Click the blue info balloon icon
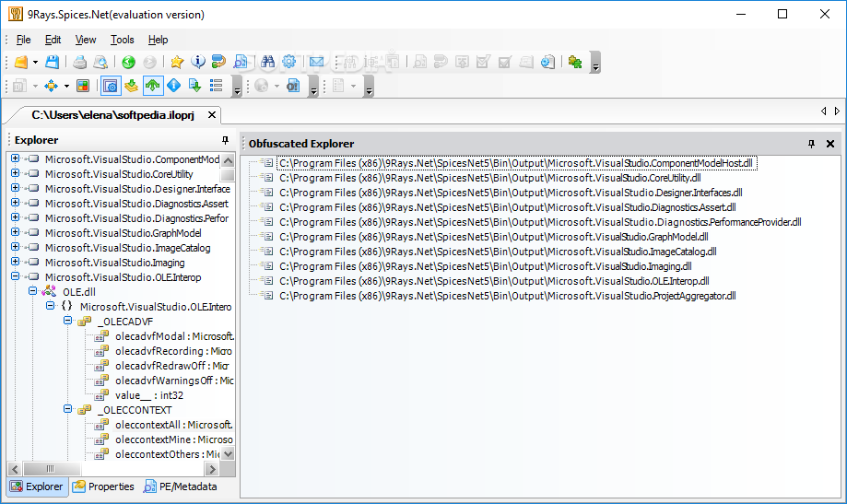The width and height of the screenshot is (847, 504). (198, 62)
